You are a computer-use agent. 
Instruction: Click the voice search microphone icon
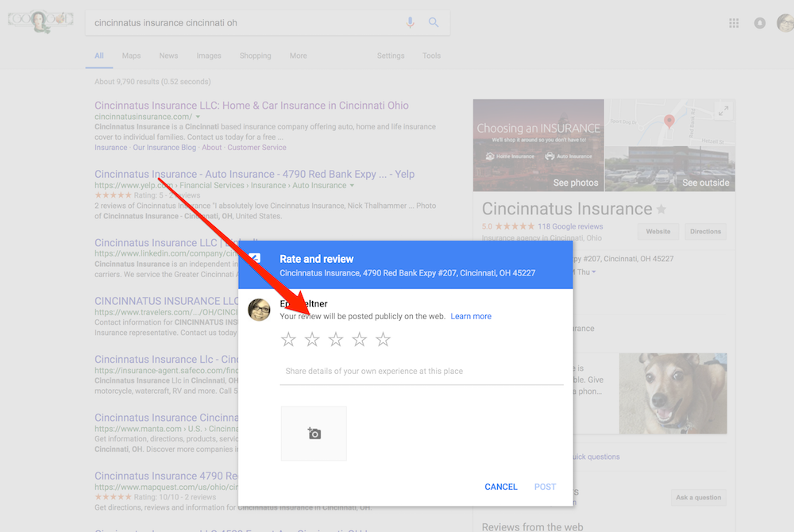pyautogui.click(x=410, y=22)
